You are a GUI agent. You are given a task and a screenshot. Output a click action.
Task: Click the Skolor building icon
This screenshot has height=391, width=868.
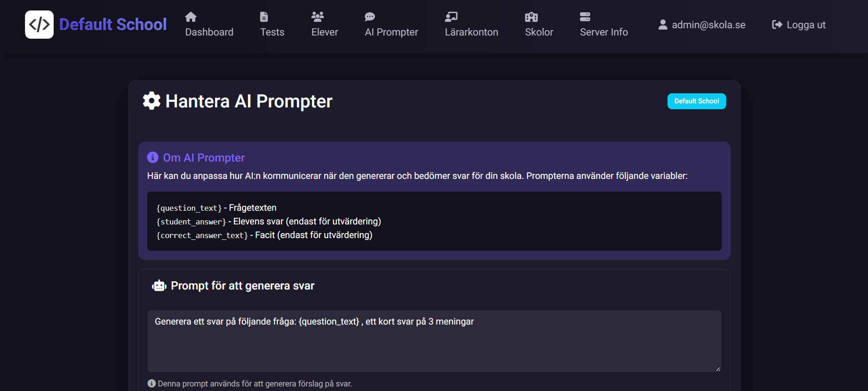click(x=531, y=16)
